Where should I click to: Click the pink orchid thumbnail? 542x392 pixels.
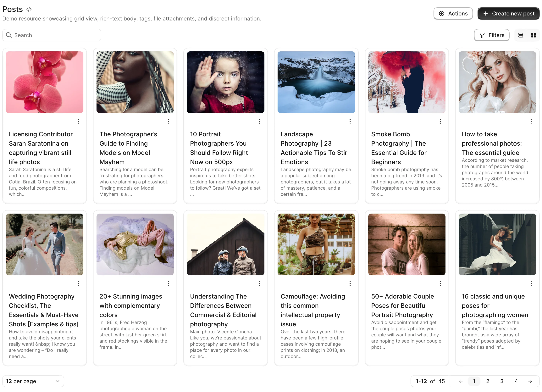tap(44, 82)
